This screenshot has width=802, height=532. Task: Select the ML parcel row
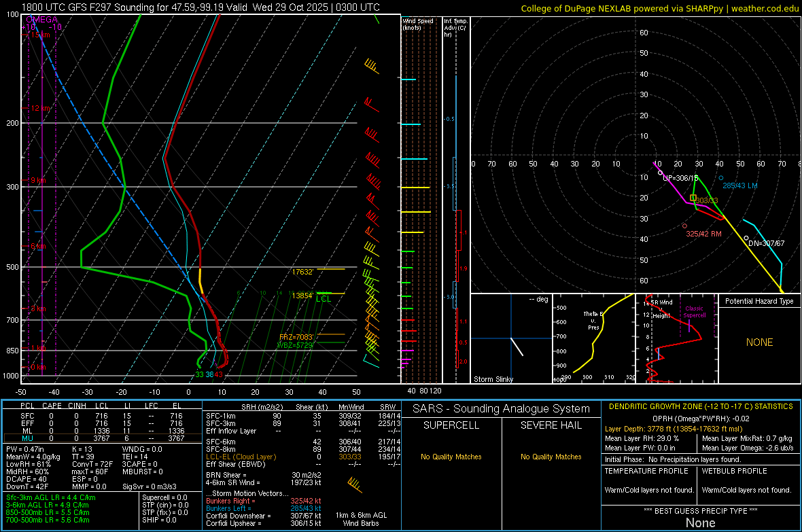pyautogui.click(x=103, y=431)
